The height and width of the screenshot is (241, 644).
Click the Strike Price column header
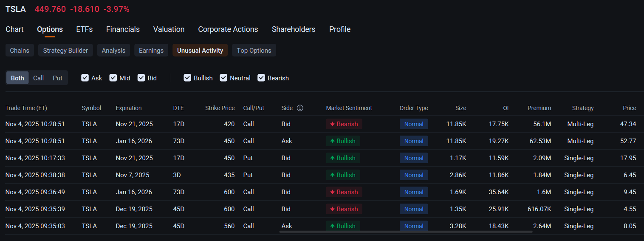[x=220, y=108]
